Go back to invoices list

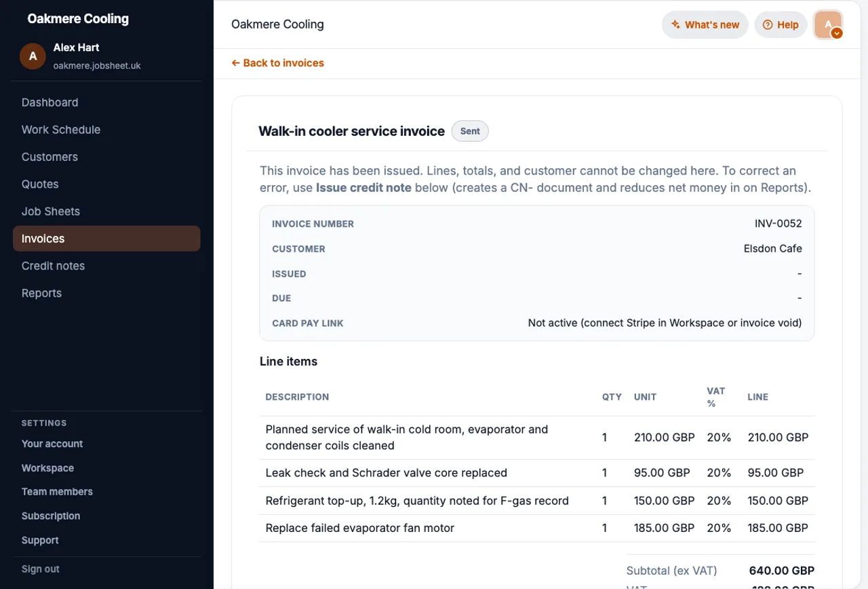click(278, 63)
